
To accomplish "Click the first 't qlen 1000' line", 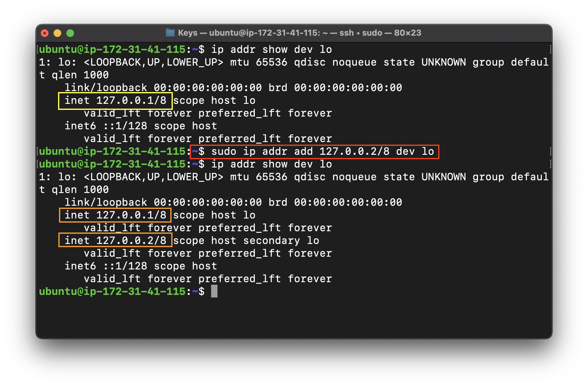I will 74,75.
